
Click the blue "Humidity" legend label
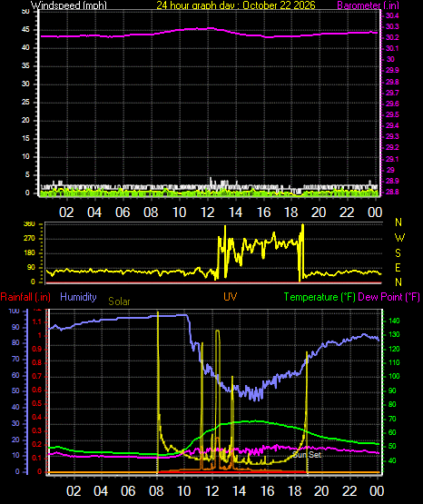[x=78, y=297]
